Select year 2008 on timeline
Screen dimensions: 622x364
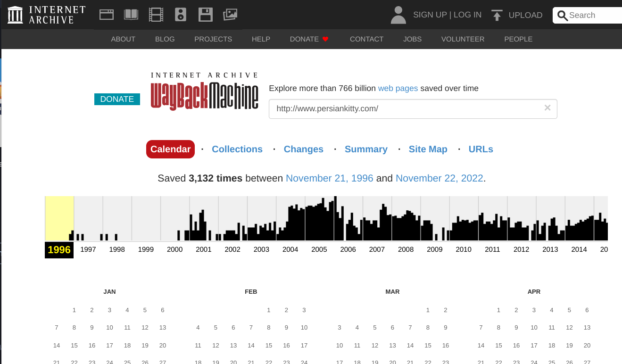coord(406,249)
